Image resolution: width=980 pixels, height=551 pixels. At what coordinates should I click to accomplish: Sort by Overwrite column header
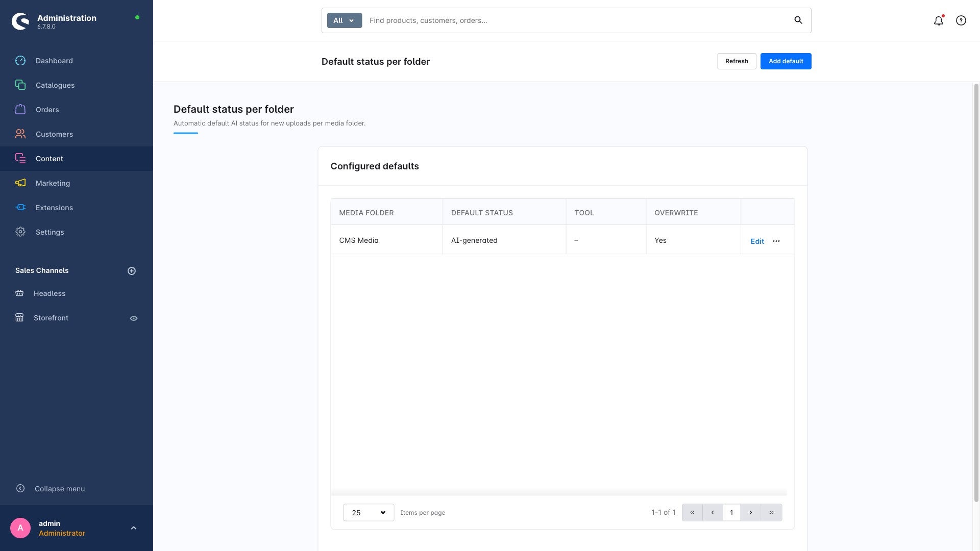pos(693,213)
